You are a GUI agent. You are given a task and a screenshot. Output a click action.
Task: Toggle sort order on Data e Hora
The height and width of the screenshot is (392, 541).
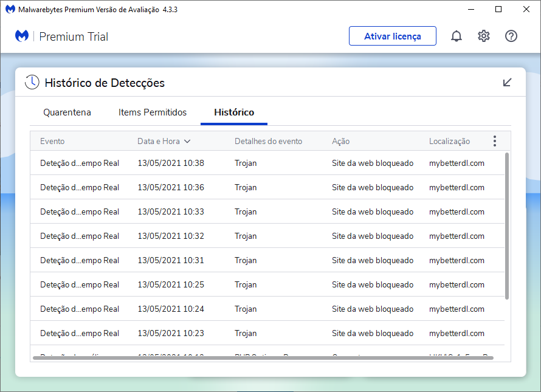(164, 141)
